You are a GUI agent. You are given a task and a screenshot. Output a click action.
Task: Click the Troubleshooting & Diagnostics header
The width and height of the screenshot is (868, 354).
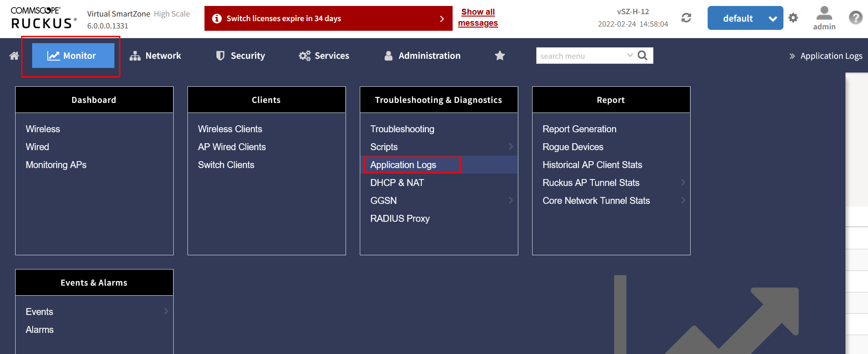pyautogui.click(x=439, y=100)
